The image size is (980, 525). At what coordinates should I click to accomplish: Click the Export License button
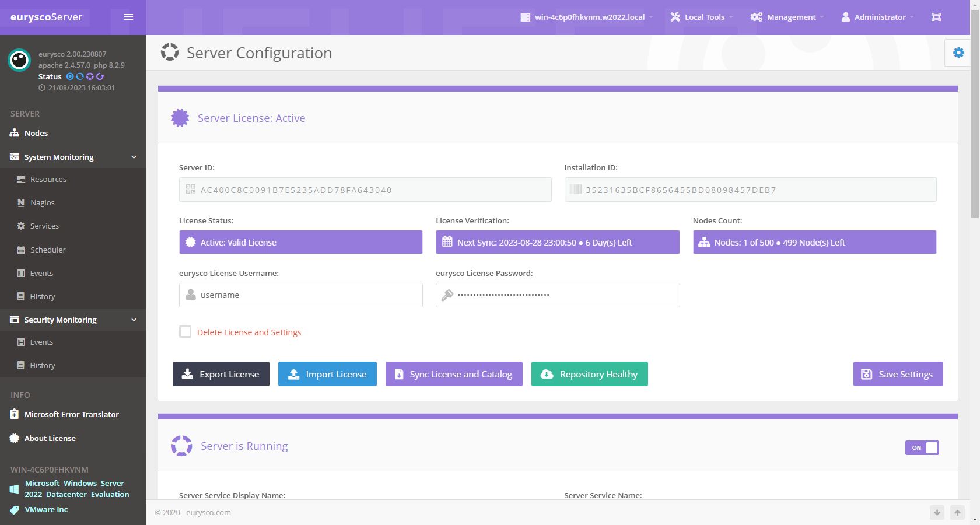tap(221, 374)
